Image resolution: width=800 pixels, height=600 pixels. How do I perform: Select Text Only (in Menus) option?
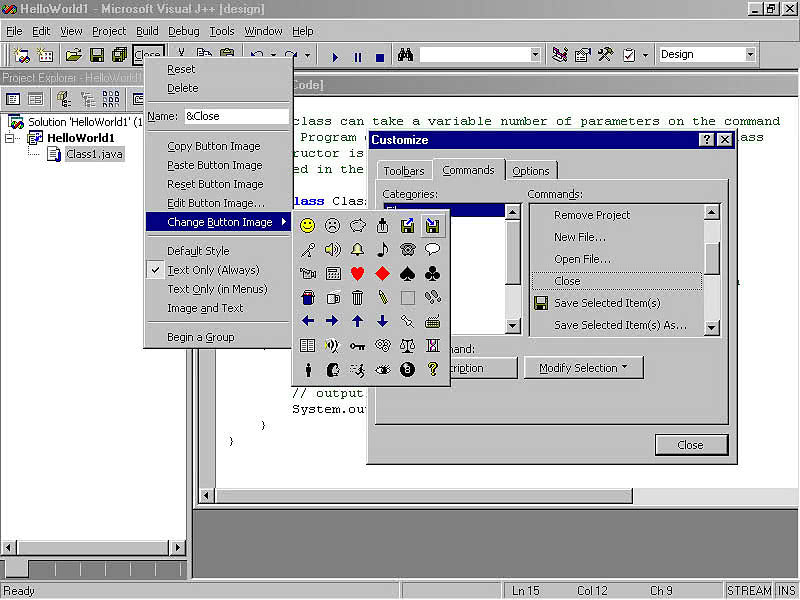click(218, 289)
